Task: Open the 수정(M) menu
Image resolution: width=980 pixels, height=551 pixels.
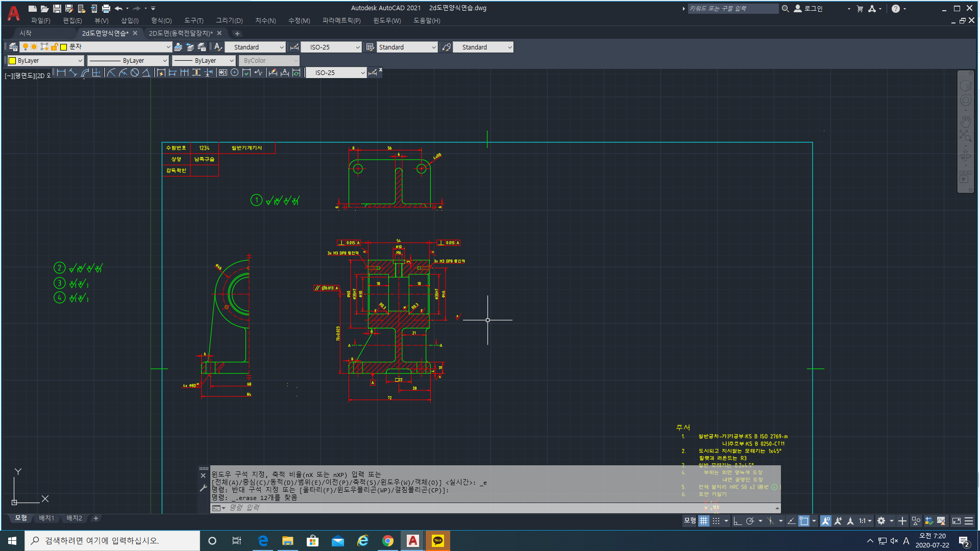Action: pyautogui.click(x=299, y=20)
